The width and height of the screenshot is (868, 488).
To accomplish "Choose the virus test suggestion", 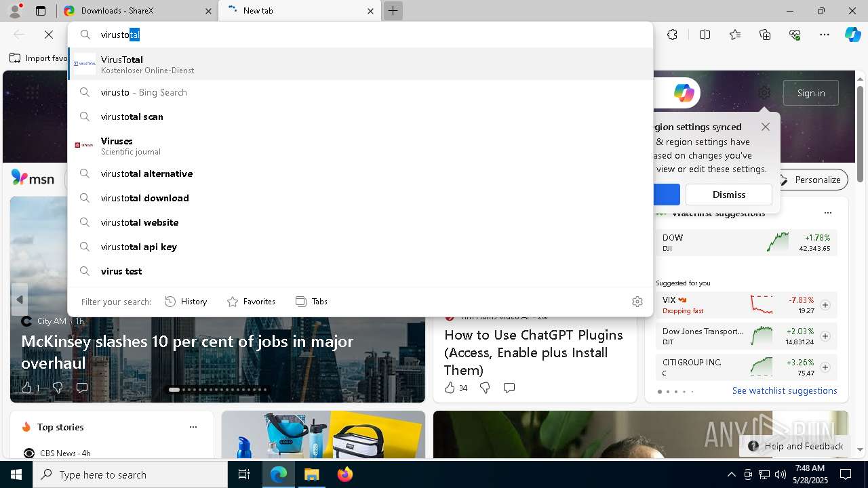I will click(360, 271).
